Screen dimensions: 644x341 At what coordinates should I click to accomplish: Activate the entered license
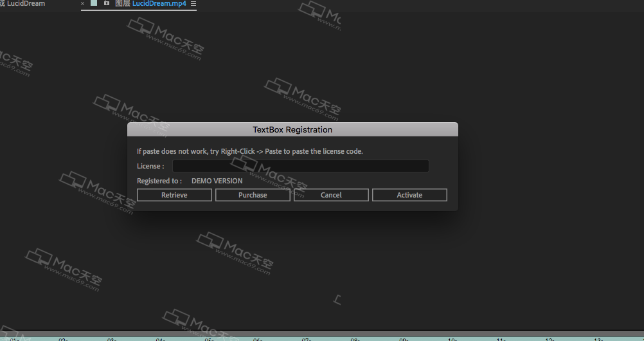click(409, 195)
